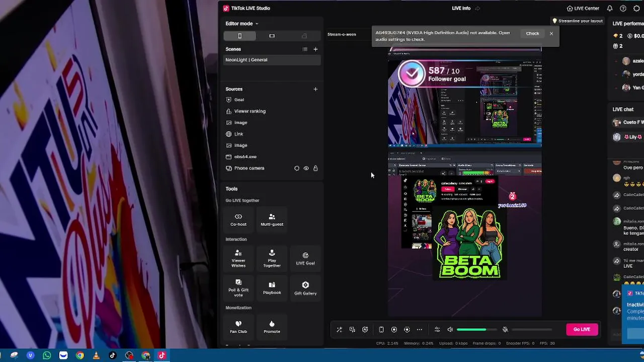Select portrait layout mode tab
Image resolution: width=644 pixels, height=362 pixels.
[x=239, y=36]
